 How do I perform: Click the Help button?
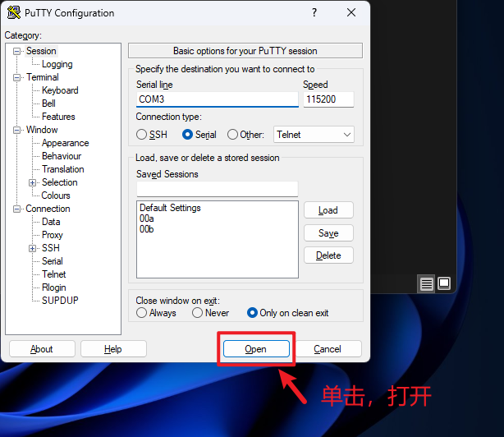(113, 349)
